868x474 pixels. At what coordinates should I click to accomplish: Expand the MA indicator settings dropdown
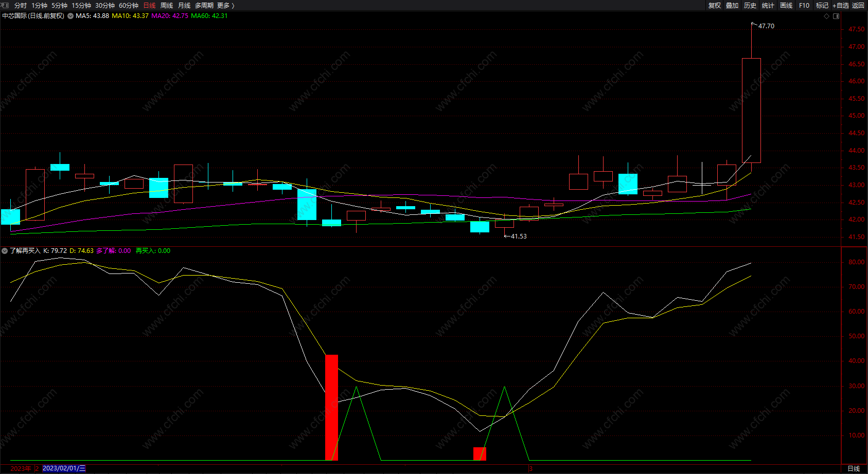point(70,16)
